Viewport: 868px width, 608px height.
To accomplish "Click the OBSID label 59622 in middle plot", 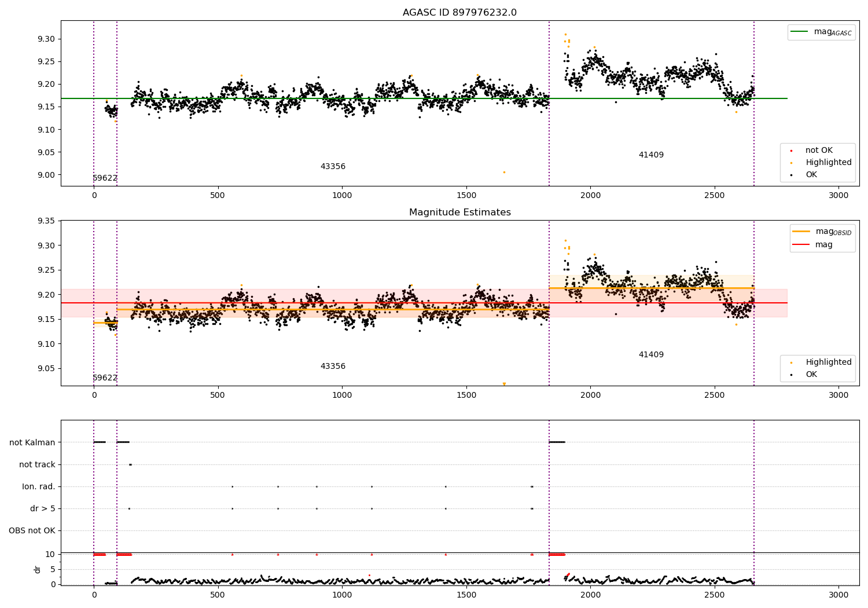I will (105, 378).
